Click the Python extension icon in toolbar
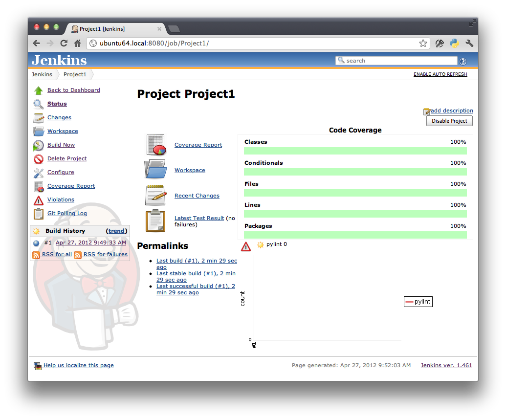The height and width of the screenshot is (420, 506). click(x=454, y=43)
